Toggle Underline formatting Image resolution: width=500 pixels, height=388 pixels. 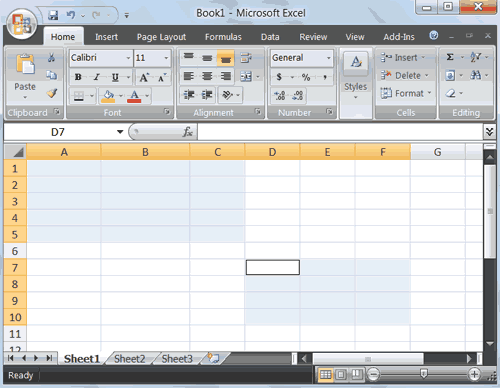coord(115,77)
